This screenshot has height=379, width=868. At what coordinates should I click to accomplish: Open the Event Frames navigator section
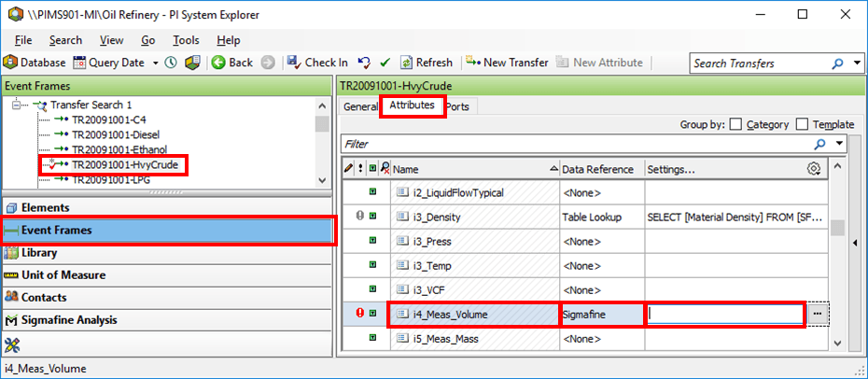pyautogui.click(x=167, y=231)
